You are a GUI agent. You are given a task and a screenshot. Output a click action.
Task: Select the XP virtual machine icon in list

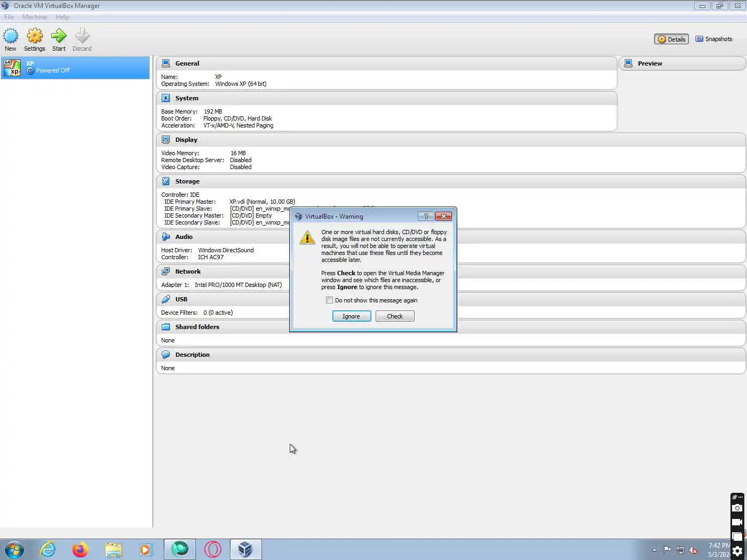click(12, 67)
